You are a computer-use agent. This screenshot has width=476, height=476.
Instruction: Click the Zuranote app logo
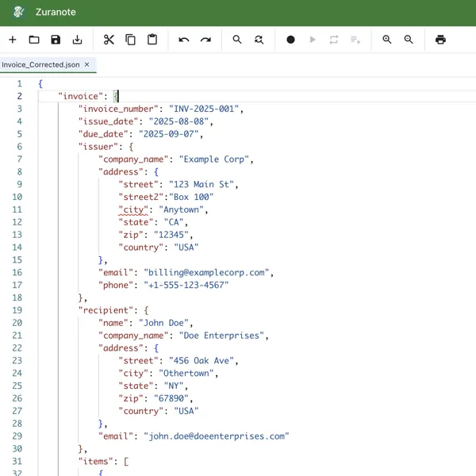point(19,13)
